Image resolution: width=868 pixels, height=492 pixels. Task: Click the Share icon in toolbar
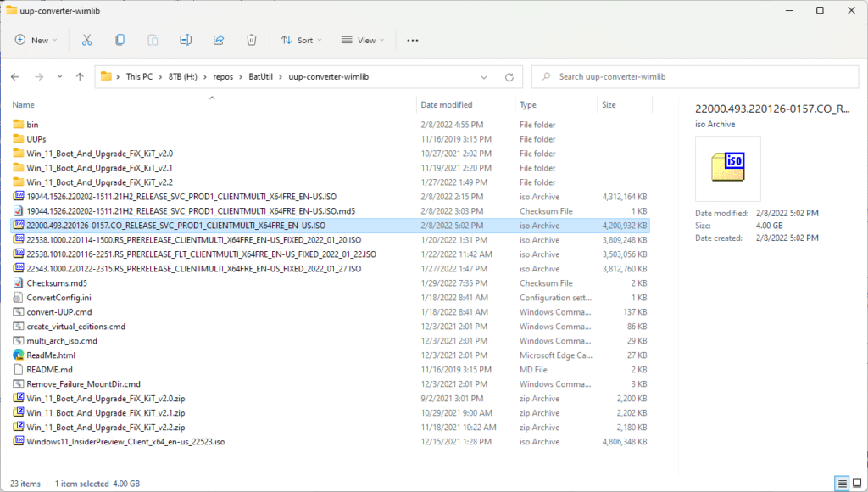tap(219, 40)
